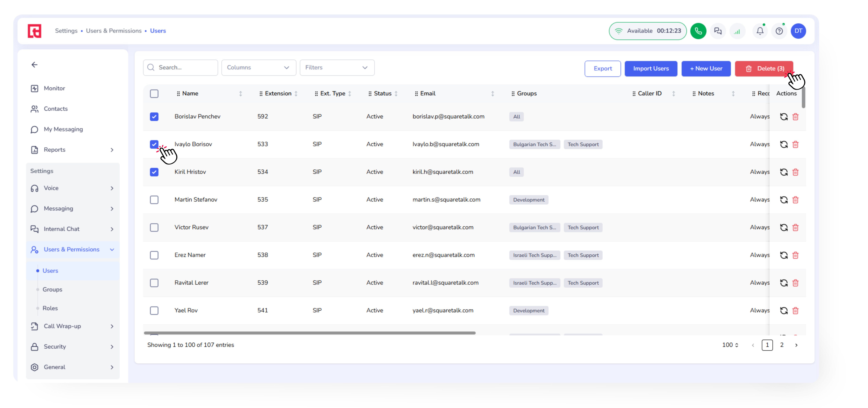
Task: Toggle the select-all checkbox in the header
Action: pos(154,94)
